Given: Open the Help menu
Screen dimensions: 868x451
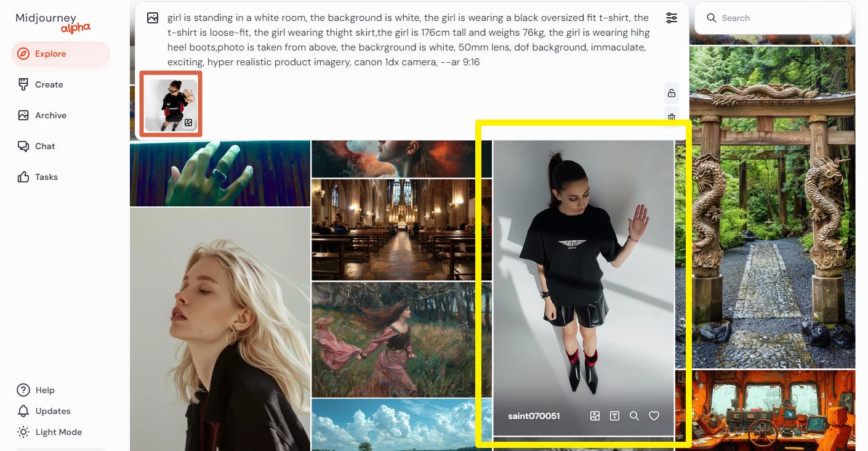Looking at the screenshot, I should [x=36, y=390].
